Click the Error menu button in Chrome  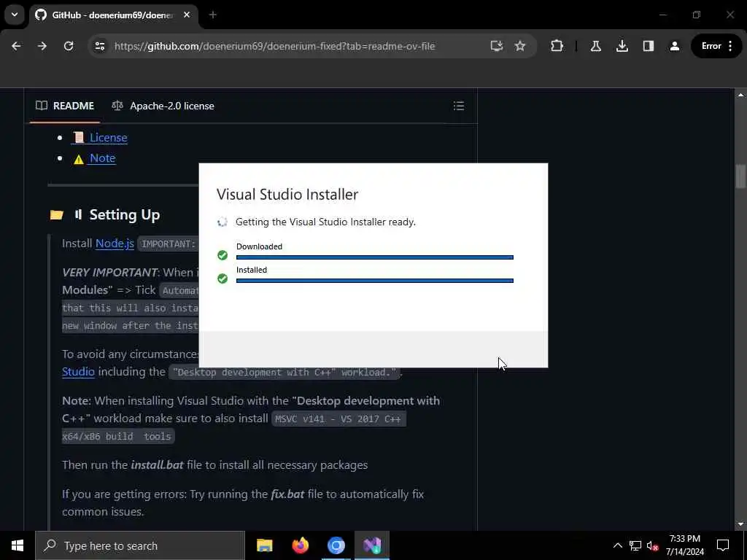716,46
